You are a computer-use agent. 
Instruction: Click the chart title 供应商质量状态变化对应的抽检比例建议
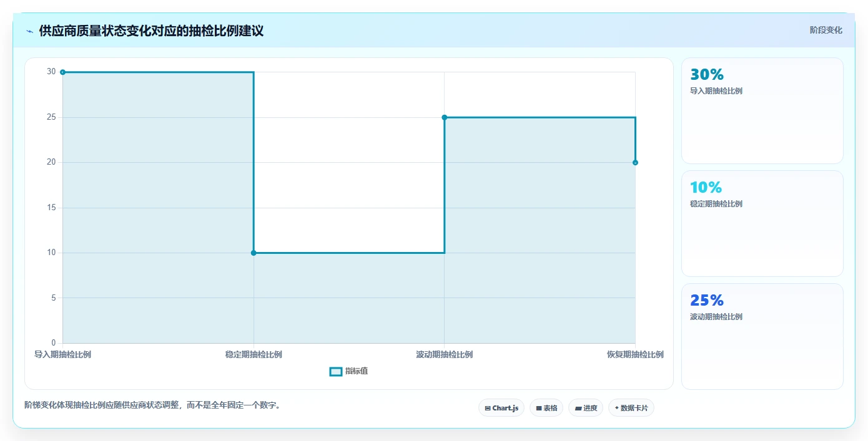(x=151, y=31)
